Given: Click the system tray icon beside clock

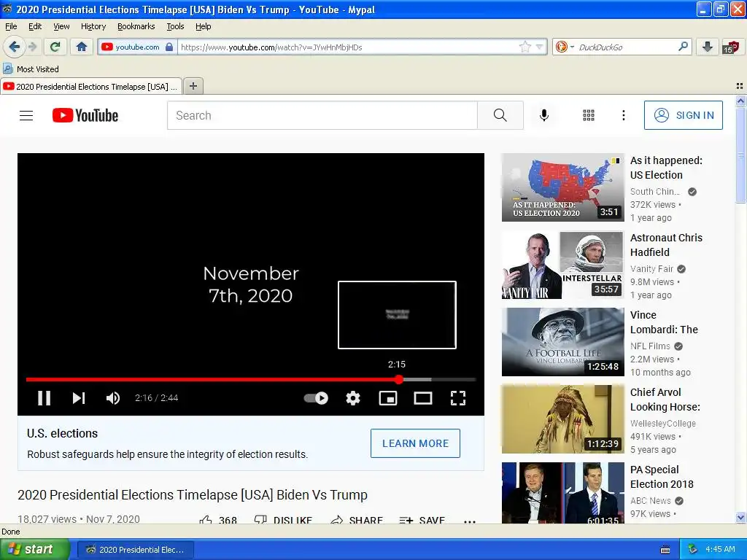Looking at the screenshot, I should pos(693,550).
